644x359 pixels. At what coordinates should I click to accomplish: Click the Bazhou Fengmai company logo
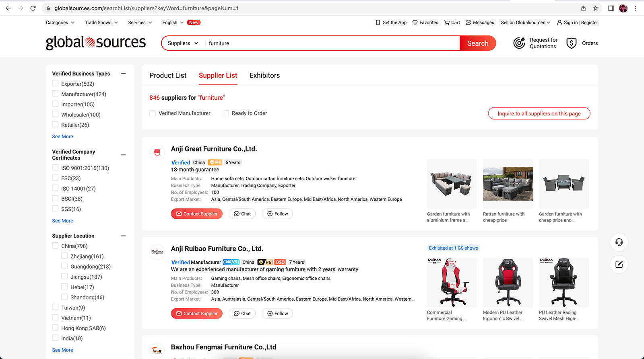(157, 351)
